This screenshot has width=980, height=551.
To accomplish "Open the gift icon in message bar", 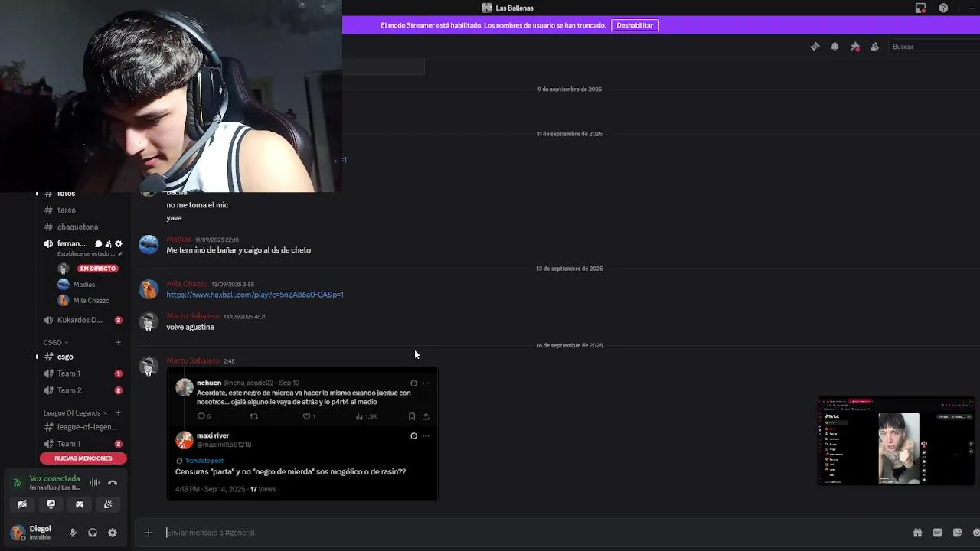I will pos(917,533).
